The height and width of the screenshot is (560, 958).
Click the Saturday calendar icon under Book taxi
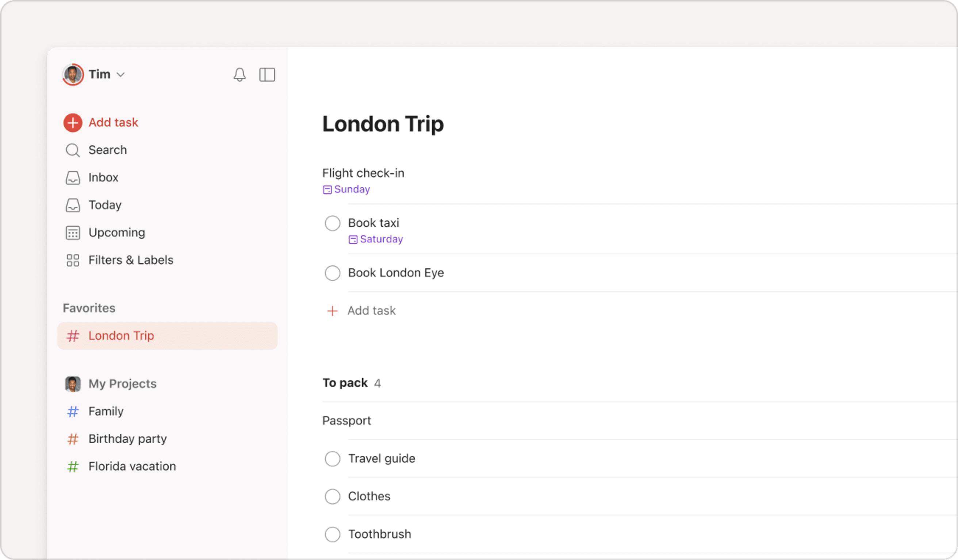tap(353, 239)
